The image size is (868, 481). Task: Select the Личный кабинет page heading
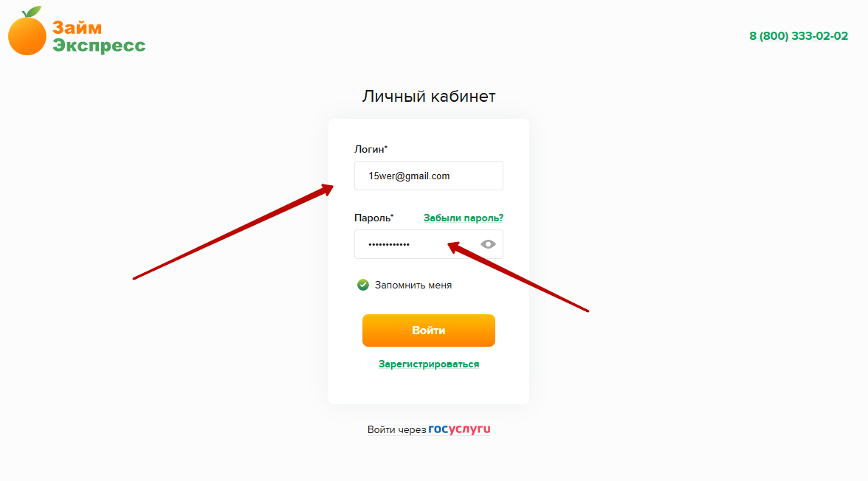coord(428,97)
